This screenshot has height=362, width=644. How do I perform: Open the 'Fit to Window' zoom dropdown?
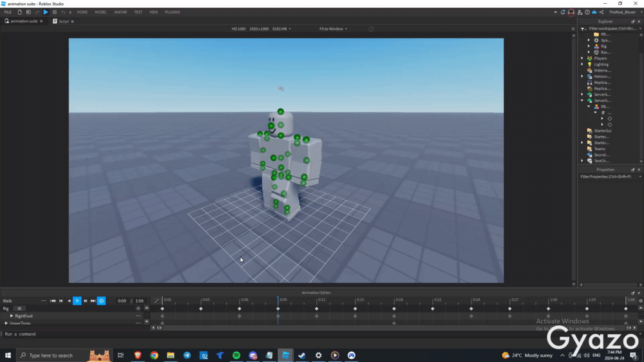coord(333,29)
